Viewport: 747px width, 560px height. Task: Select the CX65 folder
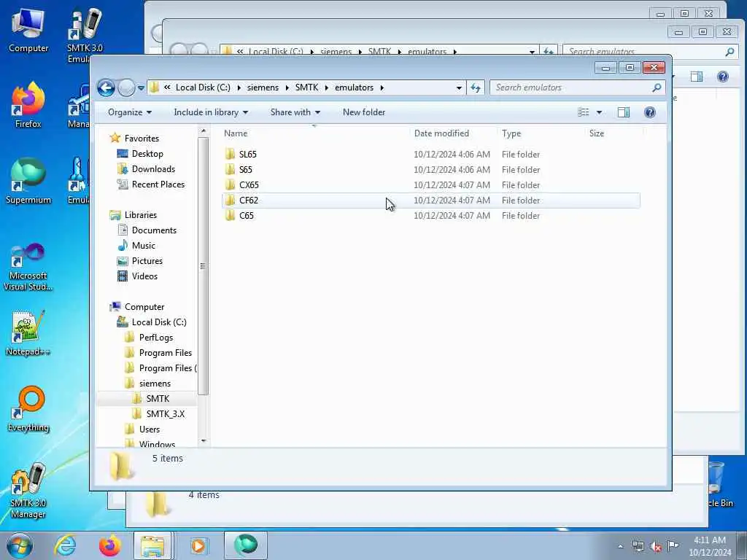coord(431,184)
